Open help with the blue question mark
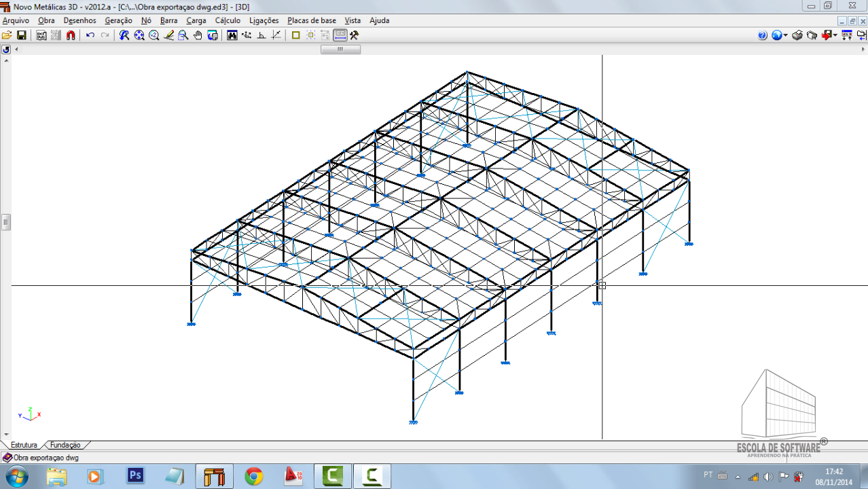 tap(762, 35)
